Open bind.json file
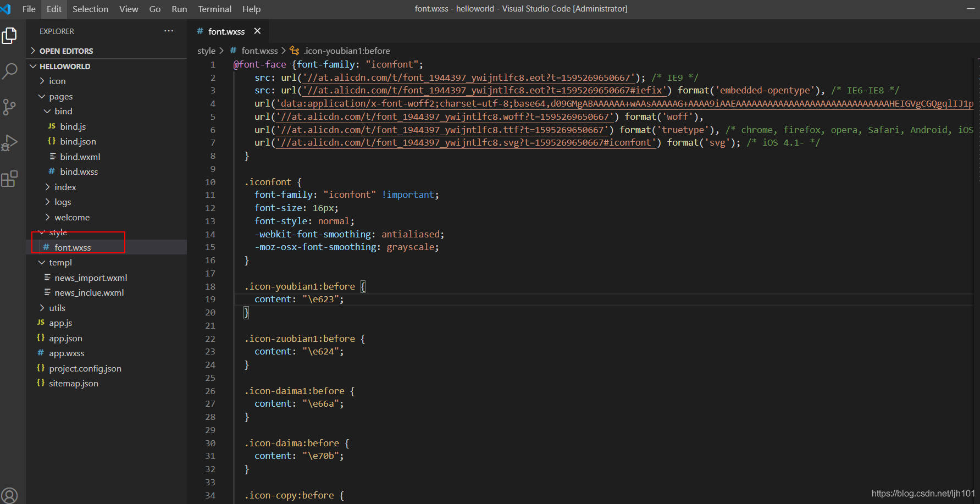This screenshot has height=504, width=980. point(77,141)
